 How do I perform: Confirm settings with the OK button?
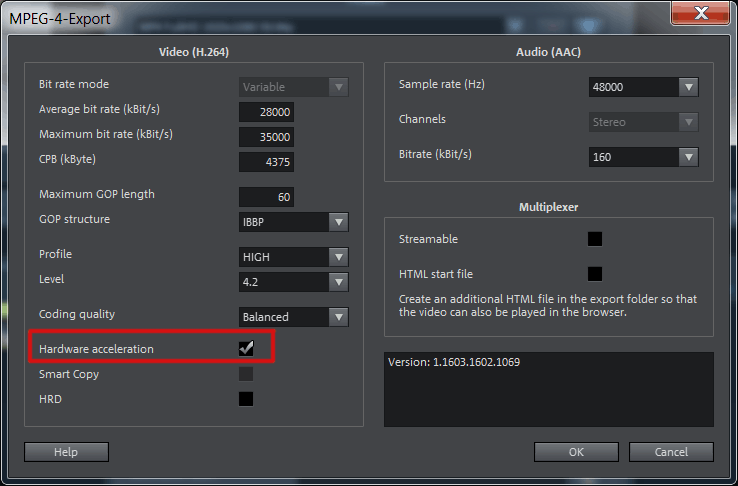[576, 452]
